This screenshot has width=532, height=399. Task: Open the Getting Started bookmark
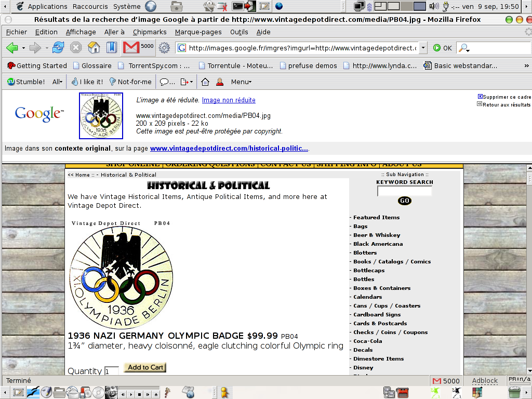pyautogui.click(x=37, y=65)
